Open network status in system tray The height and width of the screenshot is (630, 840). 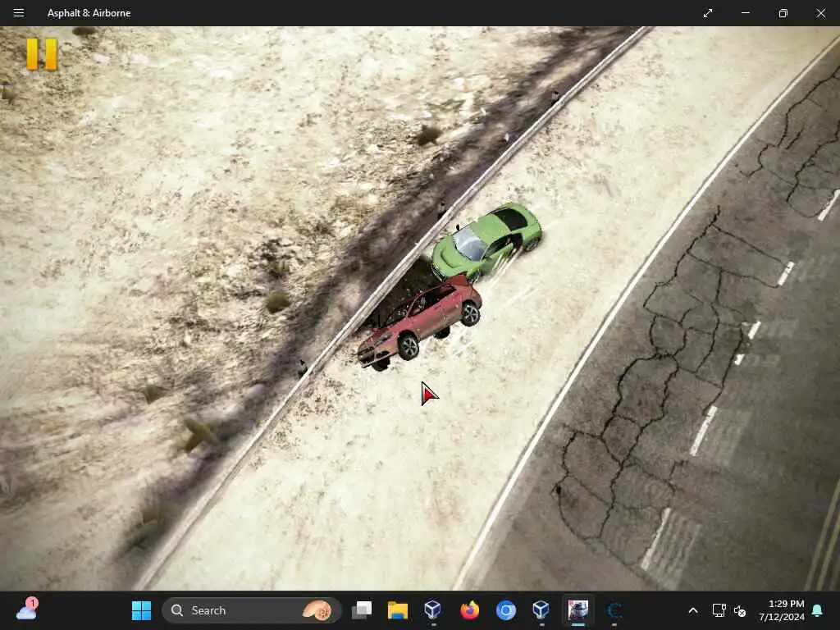pyautogui.click(x=719, y=610)
